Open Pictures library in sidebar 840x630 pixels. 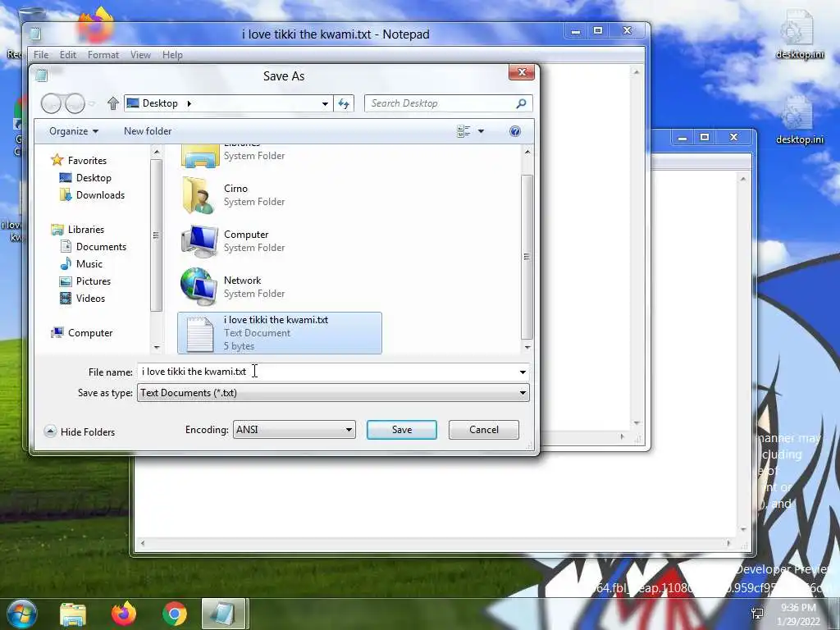[x=85, y=281]
